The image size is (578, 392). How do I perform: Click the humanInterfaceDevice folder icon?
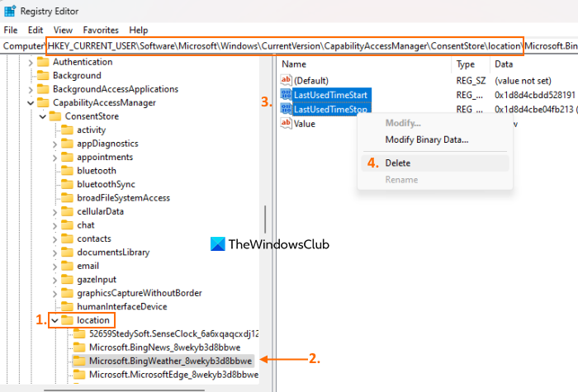coord(67,306)
